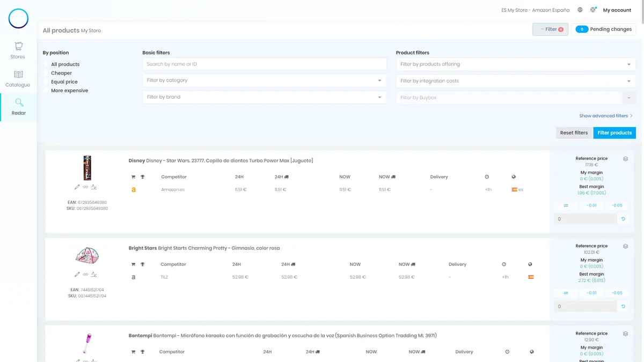Click Amazon logo in TILZ competitor row
Screen dimensions: 644x362
(134, 277)
